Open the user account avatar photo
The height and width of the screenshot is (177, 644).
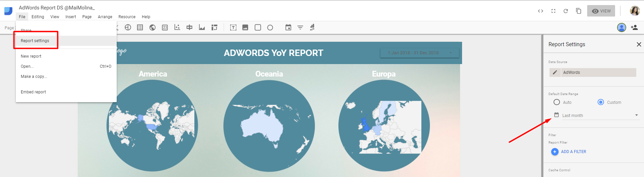(x=635, y=11)
